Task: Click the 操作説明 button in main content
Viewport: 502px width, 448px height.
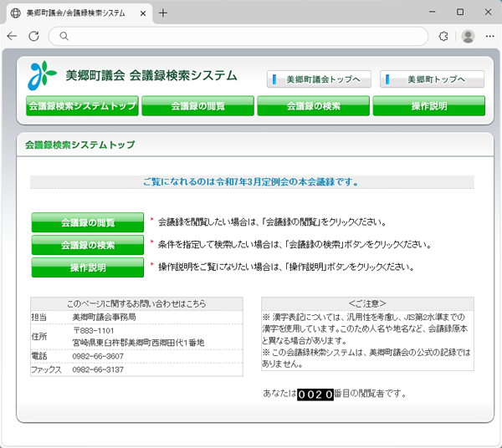Action: coord(88,267)
